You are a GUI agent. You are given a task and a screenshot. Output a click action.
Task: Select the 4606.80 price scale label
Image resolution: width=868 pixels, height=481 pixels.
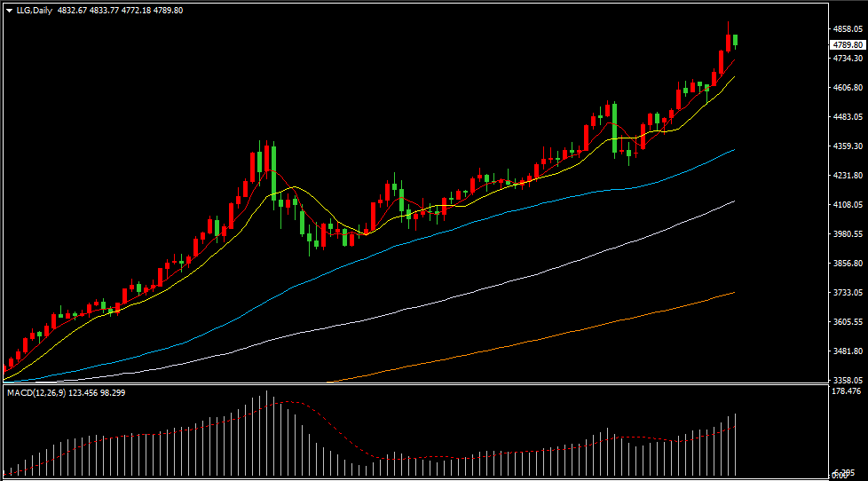(848, 88)
